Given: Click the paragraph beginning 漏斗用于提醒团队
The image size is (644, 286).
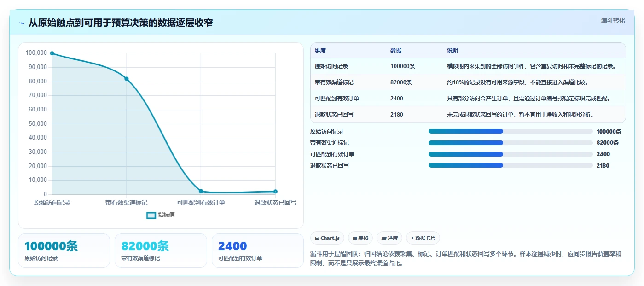Looking at the screenshot, I should (466, 258).
